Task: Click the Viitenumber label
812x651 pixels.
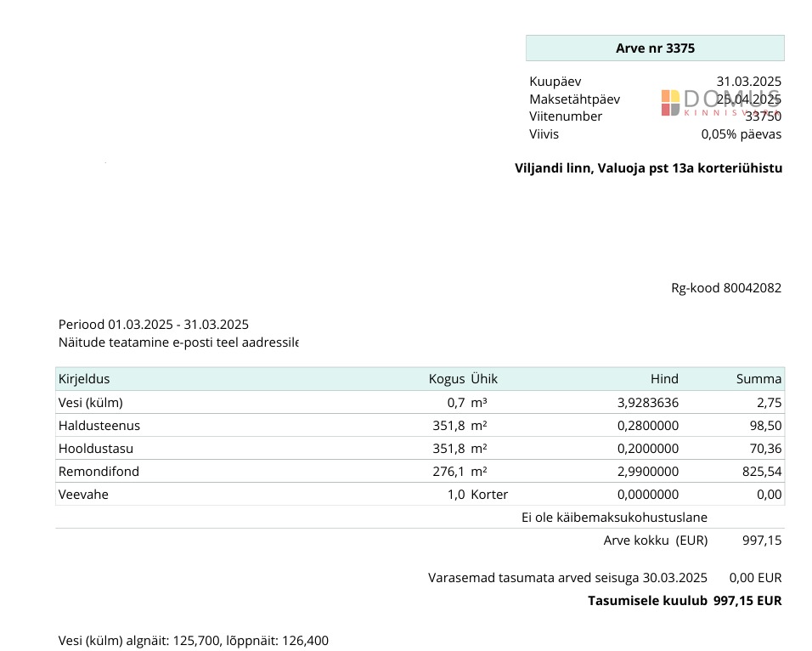Action: [x=566, y=116]
